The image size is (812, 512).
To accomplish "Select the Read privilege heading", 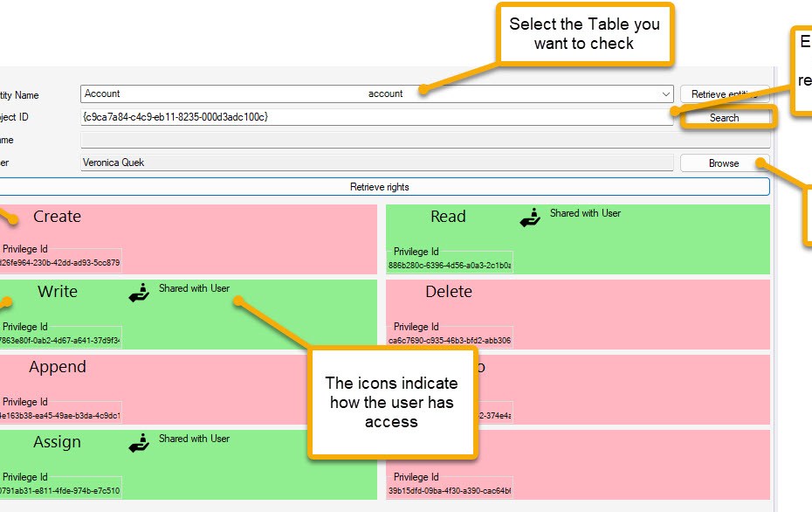I will (448, 216).
